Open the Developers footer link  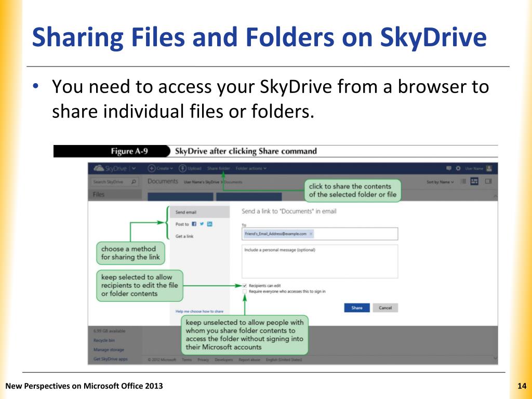point(224,360)
